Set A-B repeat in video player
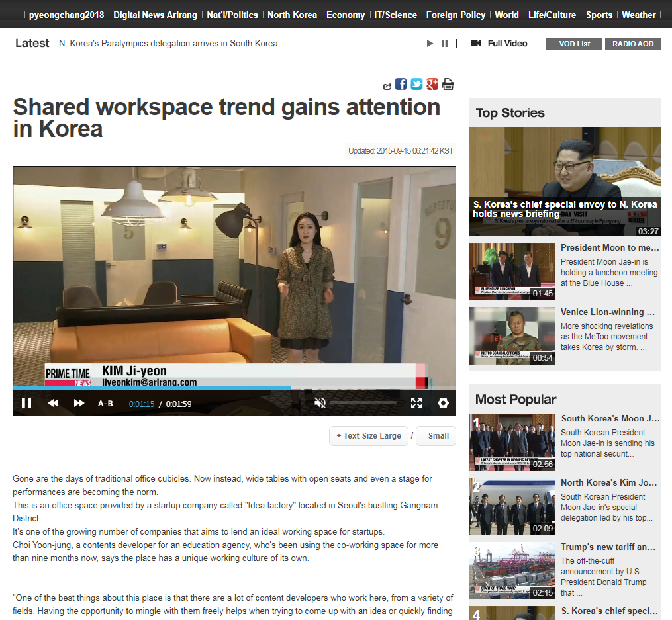 click(x=105, y=404)
